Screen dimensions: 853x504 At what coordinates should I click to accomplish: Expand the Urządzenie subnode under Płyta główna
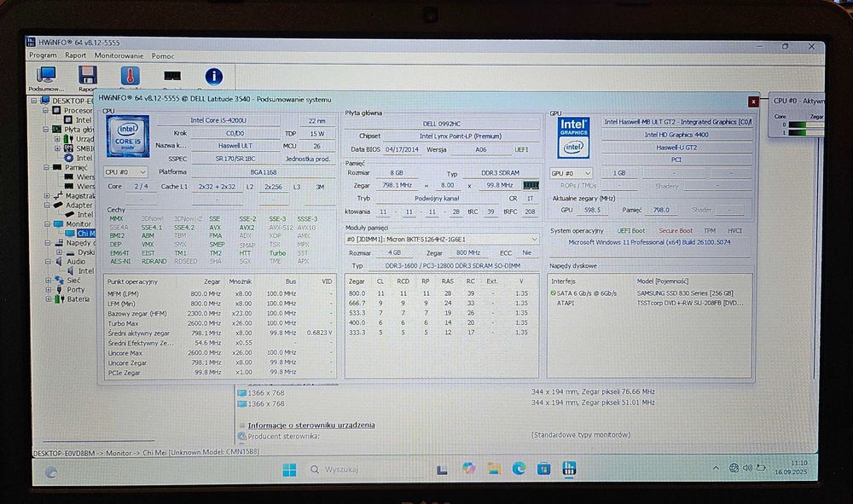[x=57, y=139]
